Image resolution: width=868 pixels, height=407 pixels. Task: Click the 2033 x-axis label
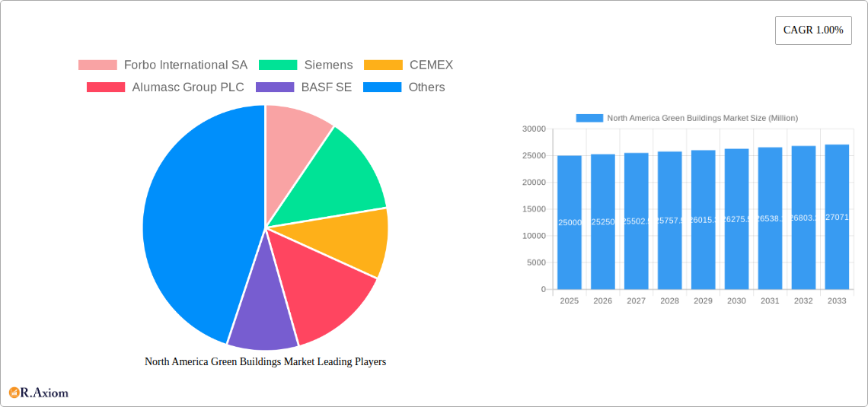click(837, 300)
